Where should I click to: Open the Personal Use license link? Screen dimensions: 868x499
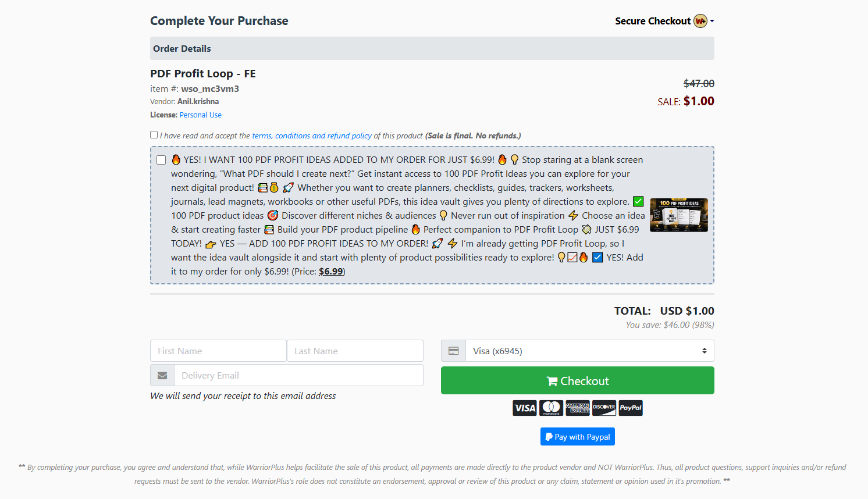[x=201, y=115]
